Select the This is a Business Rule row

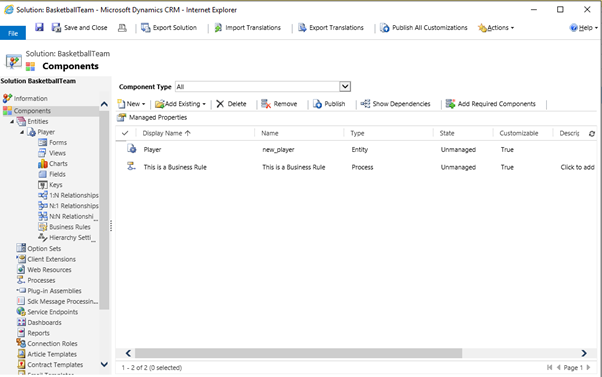356,167
